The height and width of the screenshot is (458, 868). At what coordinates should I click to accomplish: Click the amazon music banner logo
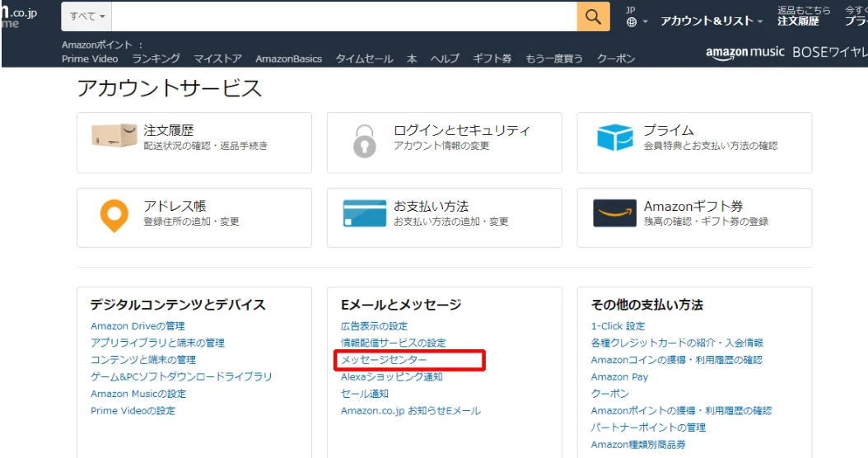tap(745, 53)
